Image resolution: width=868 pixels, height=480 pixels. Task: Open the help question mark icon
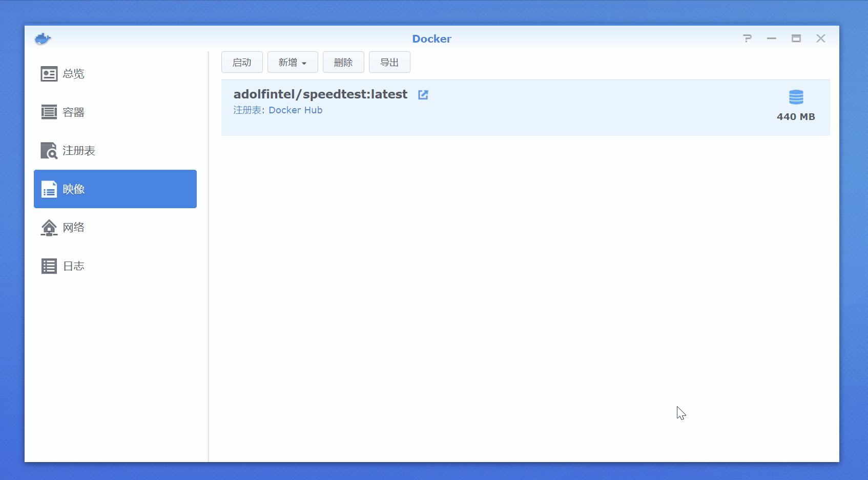[x=748, y=38]
